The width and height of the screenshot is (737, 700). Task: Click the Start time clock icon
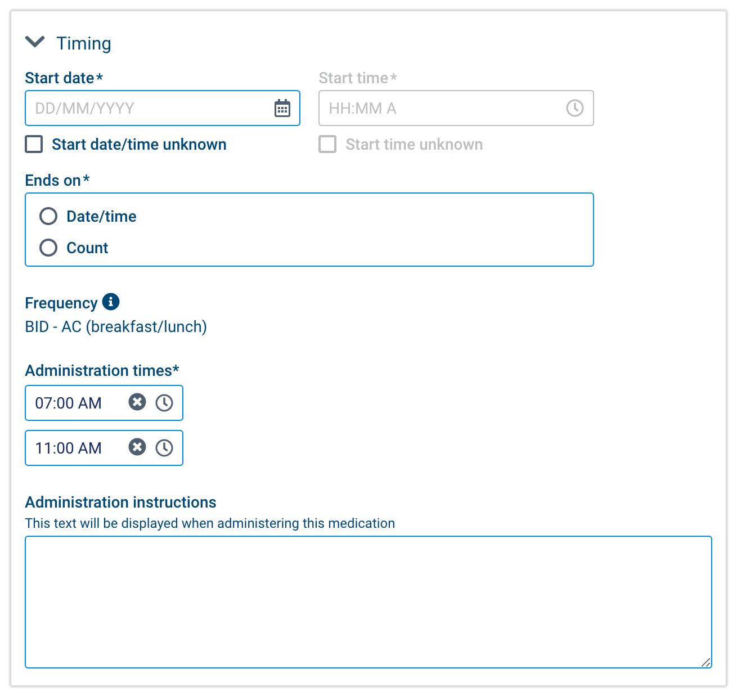pyautogui.click(x=574, y=108)
